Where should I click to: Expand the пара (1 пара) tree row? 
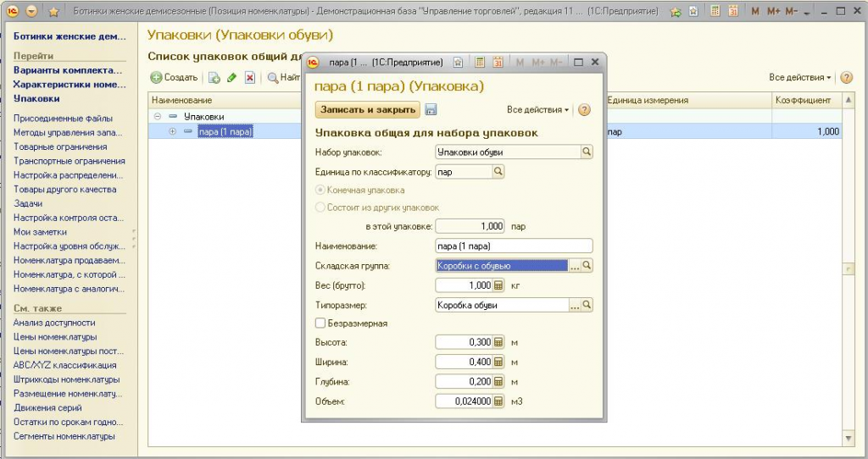tap(173, 131)
